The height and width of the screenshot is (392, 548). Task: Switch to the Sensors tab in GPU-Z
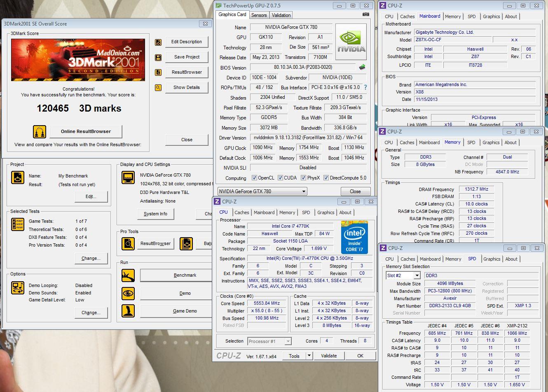point(259,15)
